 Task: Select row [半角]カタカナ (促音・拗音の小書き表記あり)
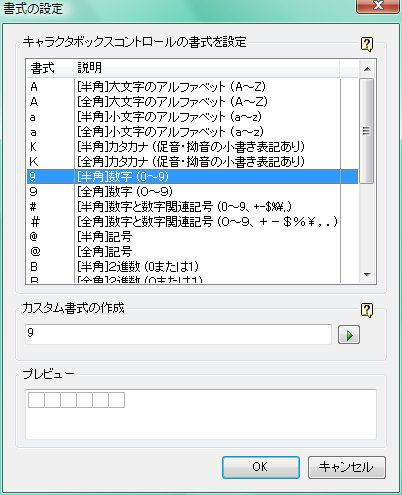coord(192,147)
